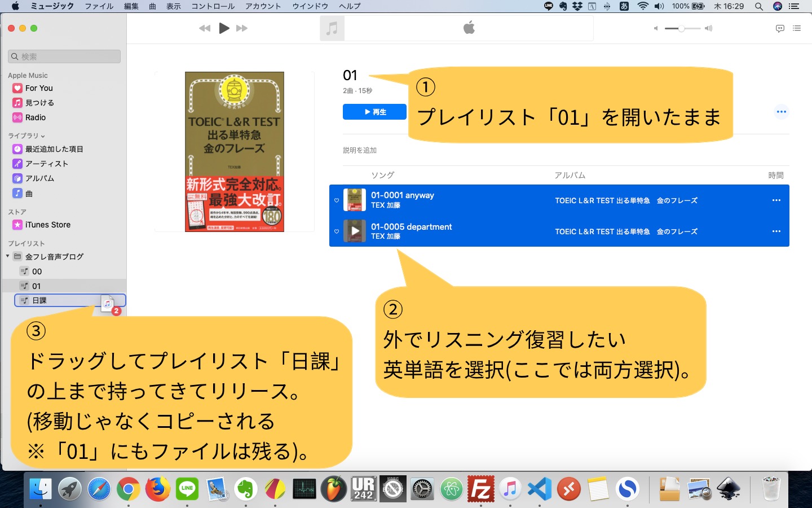Collapse the 金フレ音声ブログ playlist folder
This screenshot has width=812, height=508.
[8, 256]
